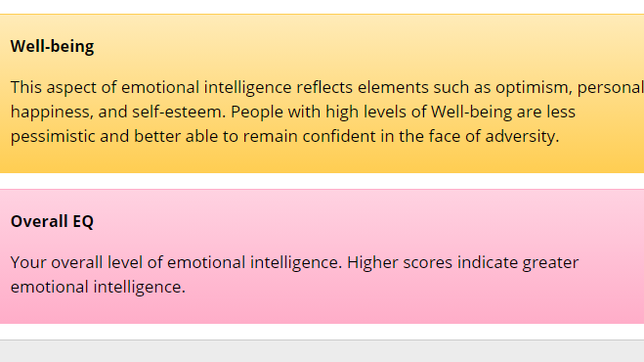The height and width of the screenshot is (362, 644).
Task: Click the word "scores" in Overall EQ description
Action: tap(428, 262)
